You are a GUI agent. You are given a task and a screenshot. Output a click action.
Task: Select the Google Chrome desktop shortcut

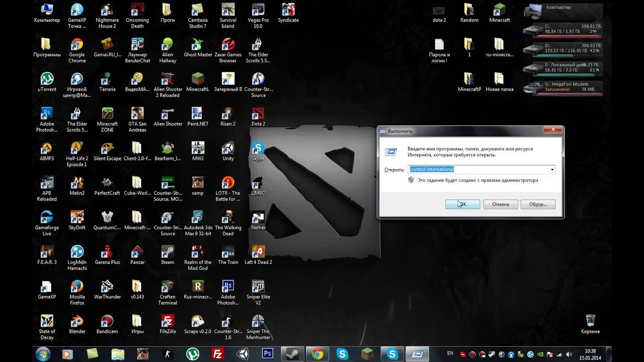[77, 50]
